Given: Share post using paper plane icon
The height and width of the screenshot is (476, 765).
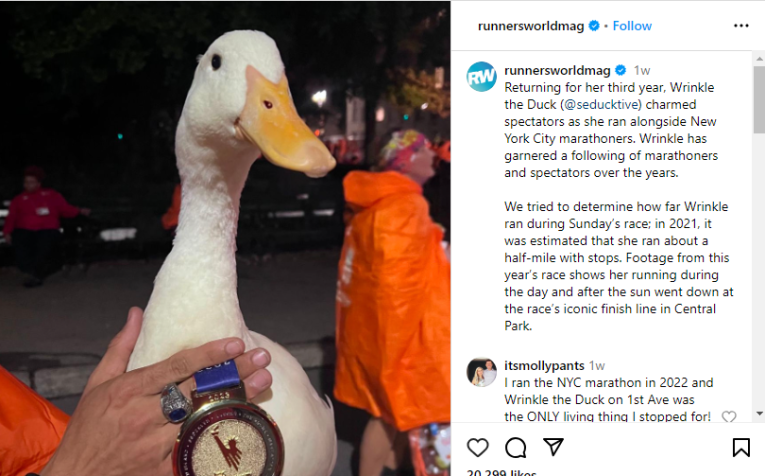Looking at the screenshot, I should (x=553, y=447).
